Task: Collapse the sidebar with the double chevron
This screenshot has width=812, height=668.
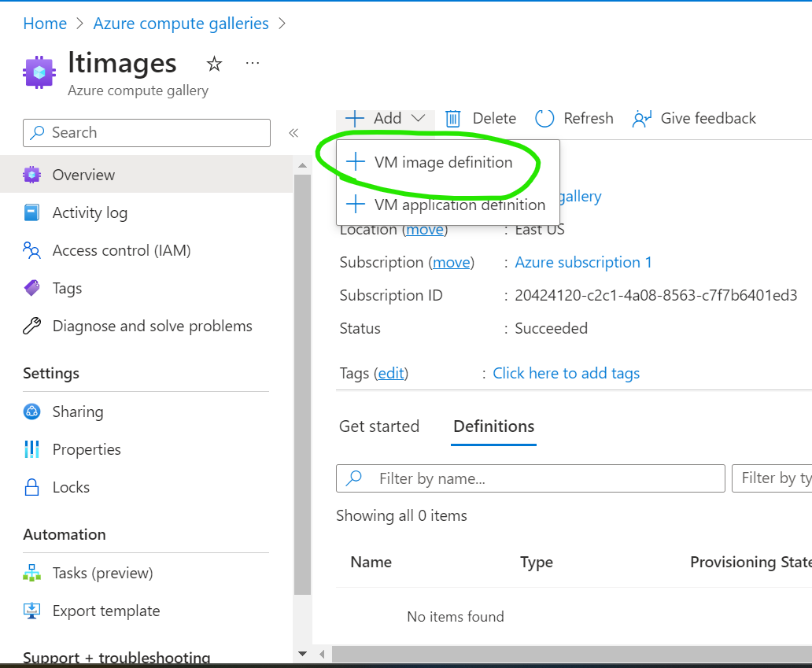Action: pos(293,133)
